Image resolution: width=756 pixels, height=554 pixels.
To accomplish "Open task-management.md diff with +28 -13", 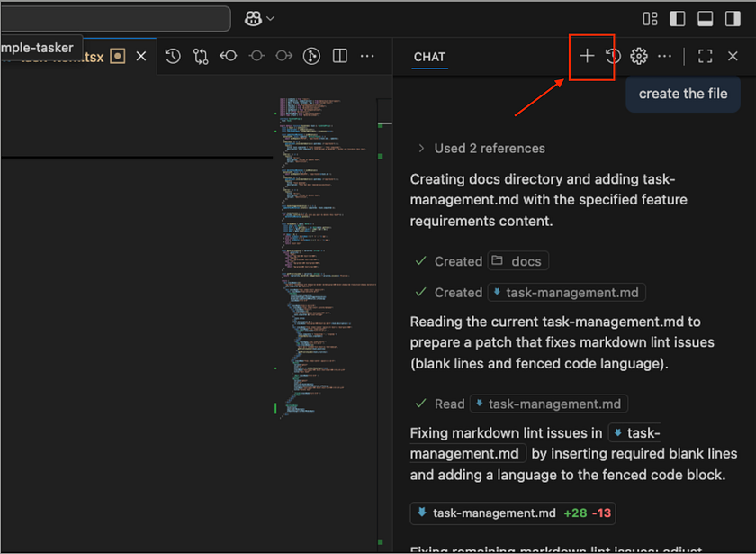I will 512,513.
